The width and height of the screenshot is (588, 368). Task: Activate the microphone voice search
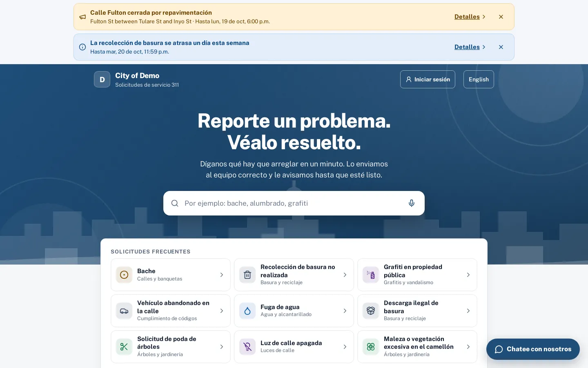[x=412, y=203]
